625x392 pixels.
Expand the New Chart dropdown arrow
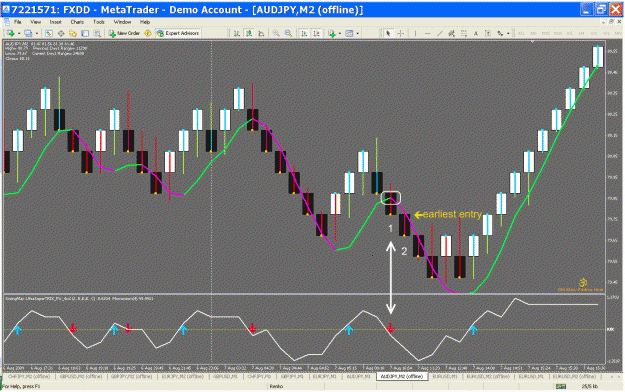click(19, 33)
